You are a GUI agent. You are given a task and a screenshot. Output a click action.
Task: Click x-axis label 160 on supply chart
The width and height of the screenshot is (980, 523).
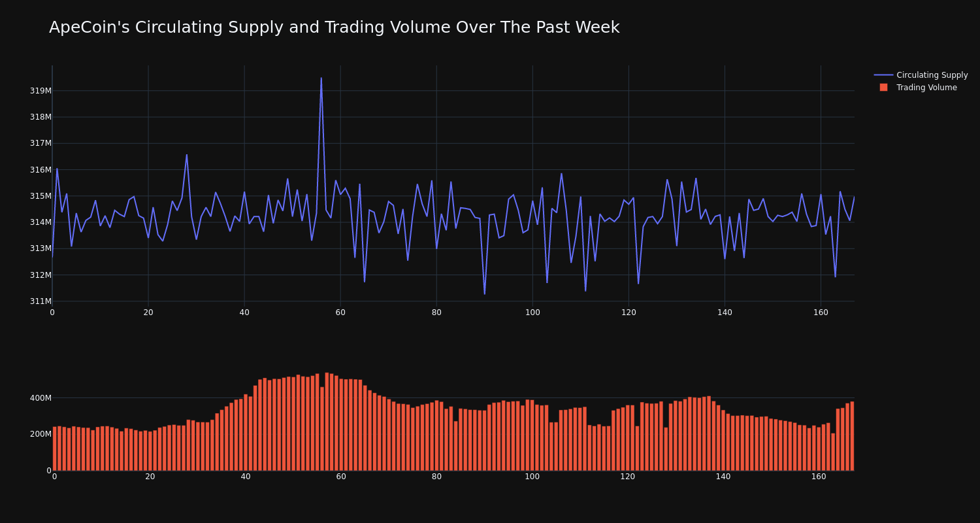click(x=821, y=312)
